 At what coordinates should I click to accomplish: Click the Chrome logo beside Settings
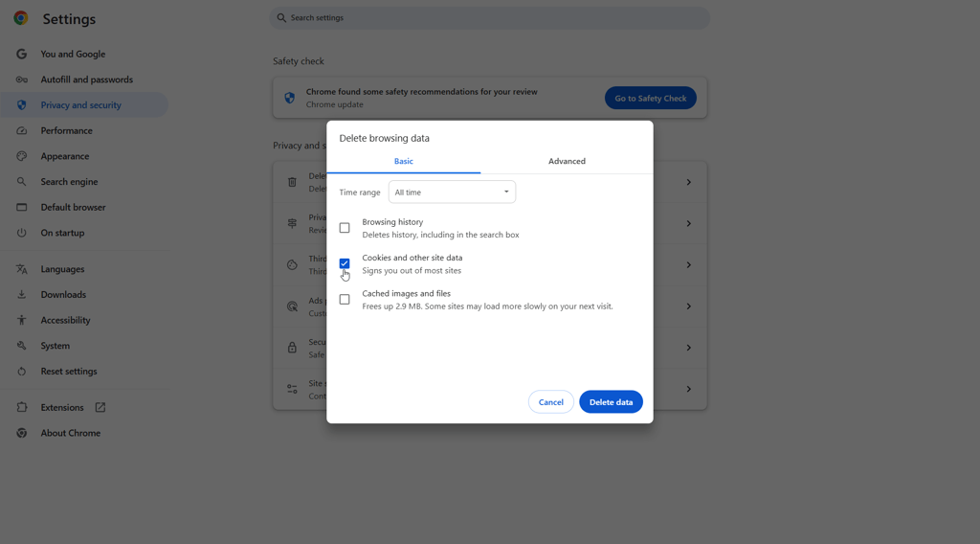[21, 18]
